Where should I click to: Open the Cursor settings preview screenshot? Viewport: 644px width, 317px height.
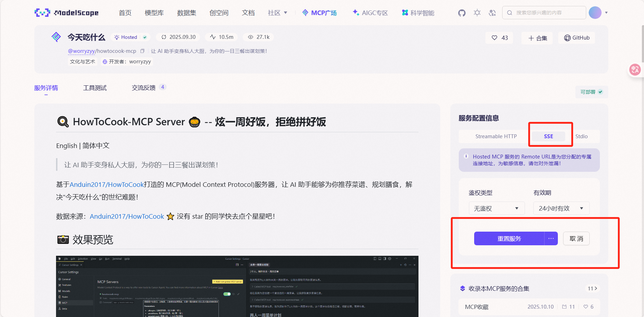(237, 286)
